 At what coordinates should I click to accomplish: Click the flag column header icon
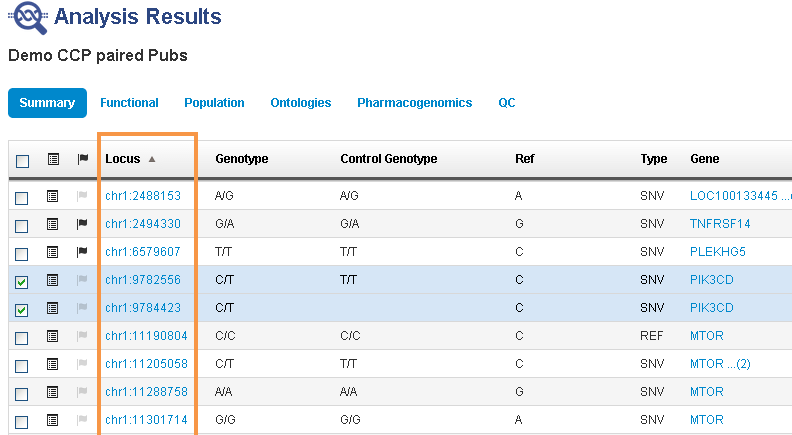point(83,159)
